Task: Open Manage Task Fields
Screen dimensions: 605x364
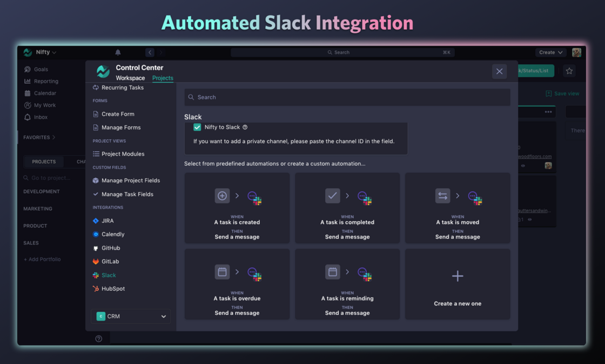Action: tap(127, 194)
